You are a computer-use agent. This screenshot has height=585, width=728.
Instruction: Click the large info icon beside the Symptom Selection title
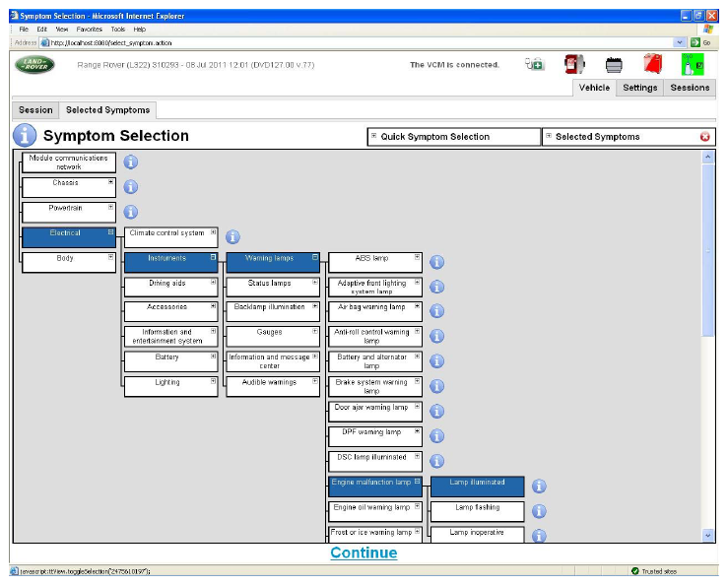(25, 135)
